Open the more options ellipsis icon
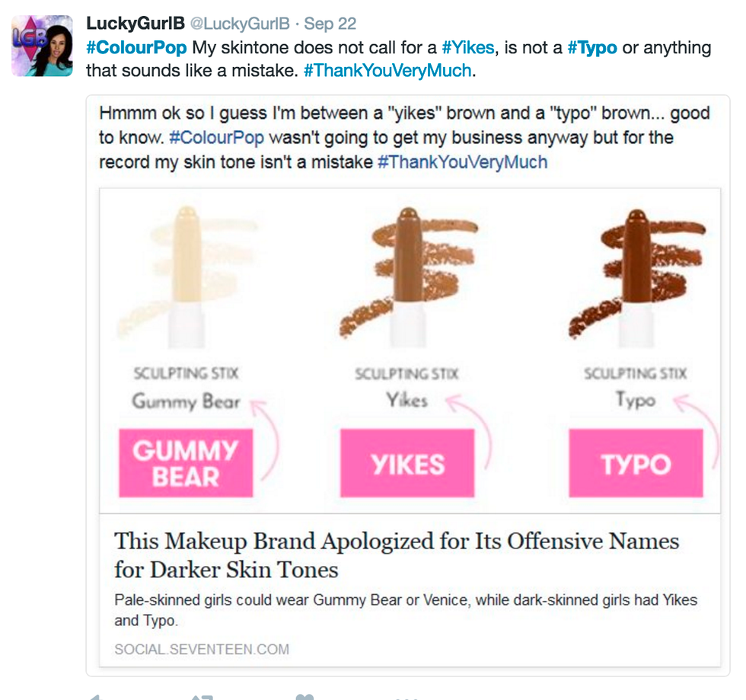This screenshot has height=700, width=746. (x=407, y=696)
